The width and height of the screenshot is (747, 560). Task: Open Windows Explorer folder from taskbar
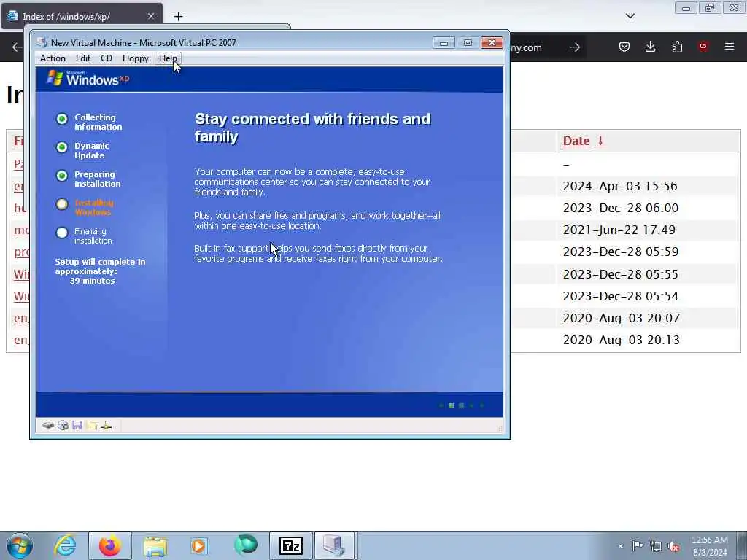(x=155, y=545)
